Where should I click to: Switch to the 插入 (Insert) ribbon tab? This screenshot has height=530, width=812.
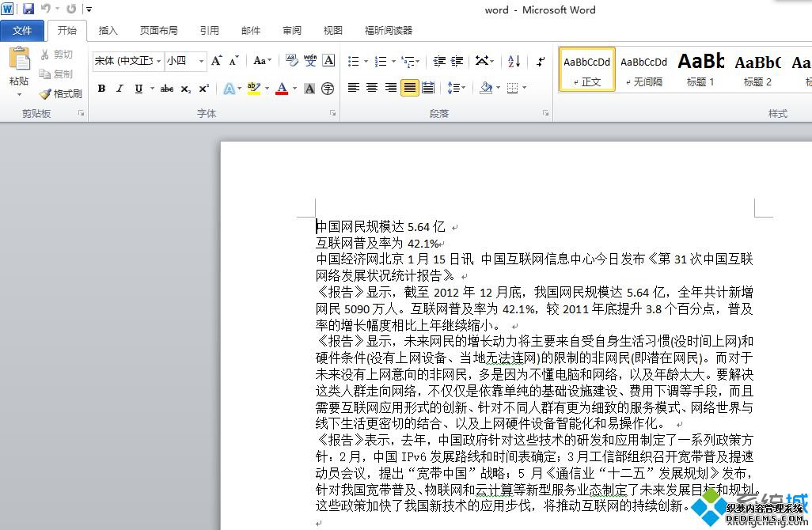pyautogui.click(x=108, y=31)
